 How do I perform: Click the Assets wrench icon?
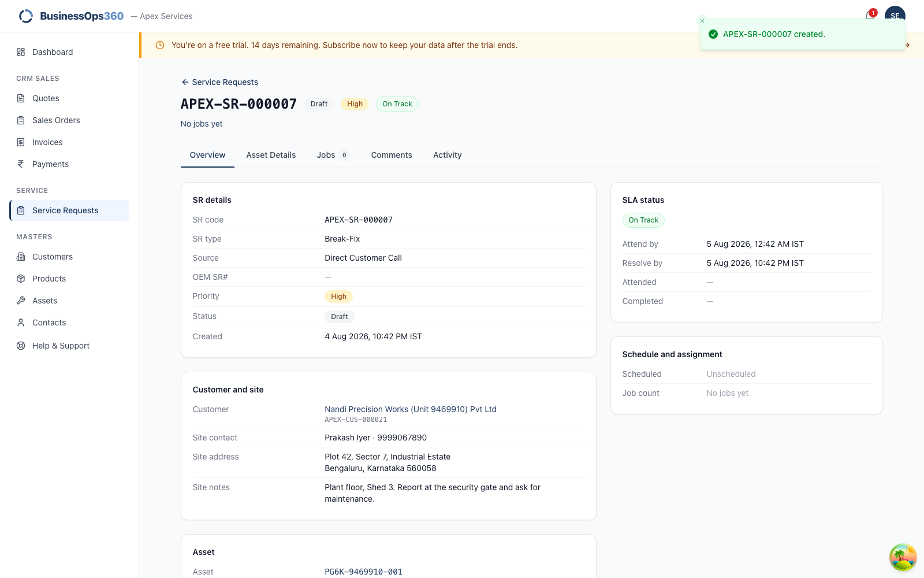21,301
